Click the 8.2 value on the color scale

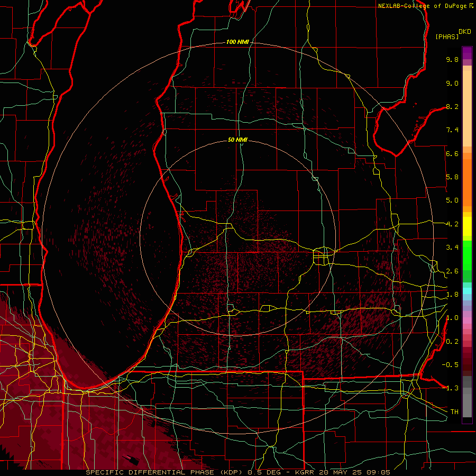click(x=452, y=106)
